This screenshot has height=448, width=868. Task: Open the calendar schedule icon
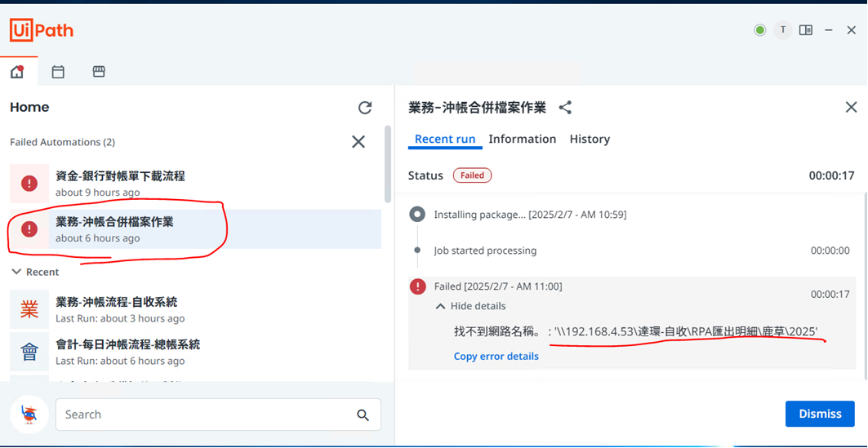[58, 72]
